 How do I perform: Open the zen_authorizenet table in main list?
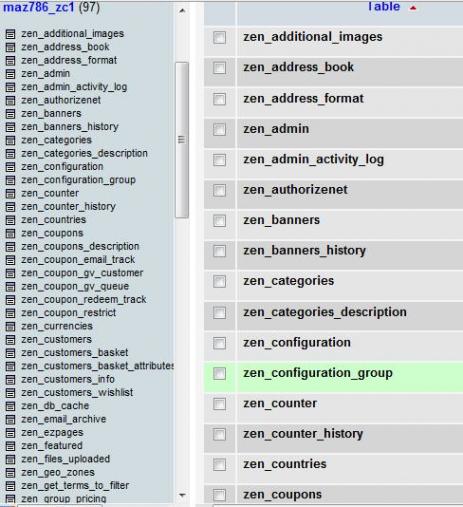(295, 190)
